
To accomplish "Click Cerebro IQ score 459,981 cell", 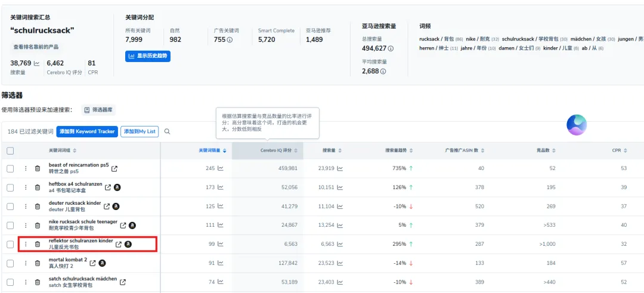I will pyautogui.click(x=287, y=168).
